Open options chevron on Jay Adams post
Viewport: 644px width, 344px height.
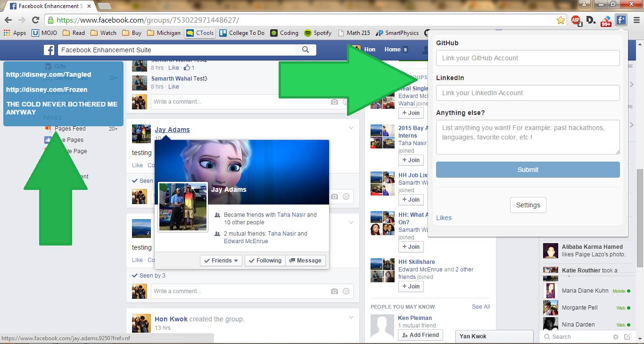coord(351,128)
